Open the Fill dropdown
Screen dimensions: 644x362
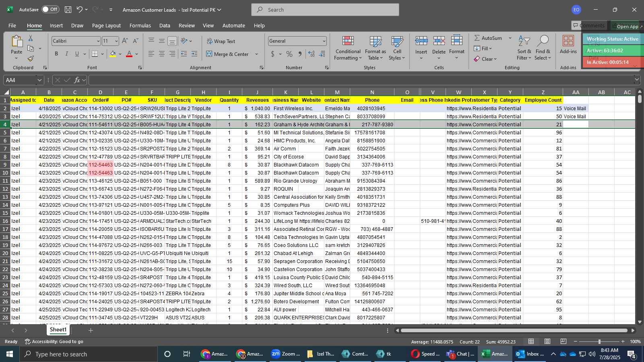click(x=483, y=48)
